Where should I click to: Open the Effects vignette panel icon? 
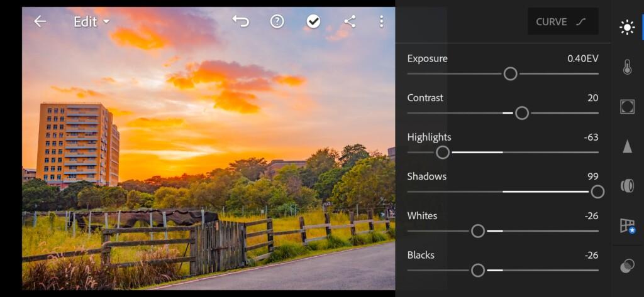click(x=627, y=106)
